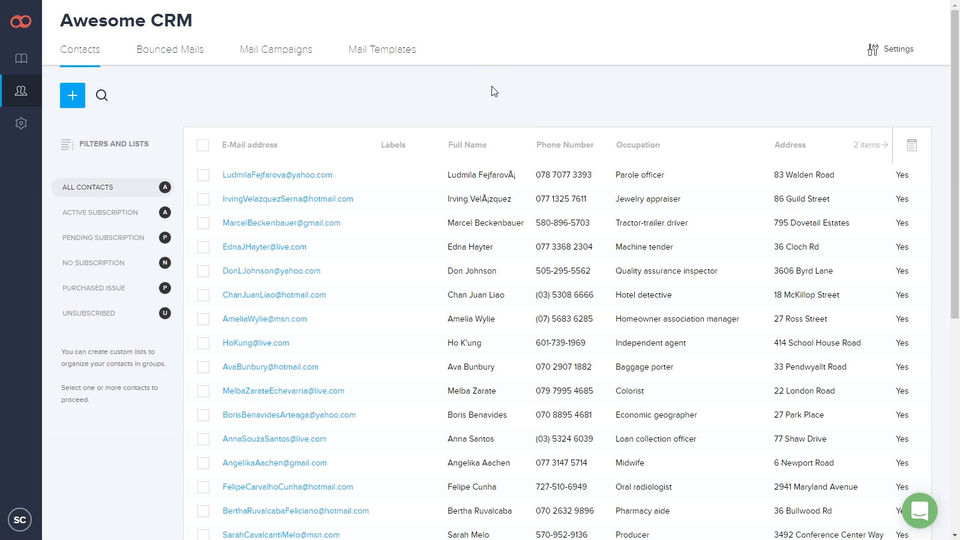Click the All Contacts A badge
This screenshot has width=960, height=540.
point(165,187)
